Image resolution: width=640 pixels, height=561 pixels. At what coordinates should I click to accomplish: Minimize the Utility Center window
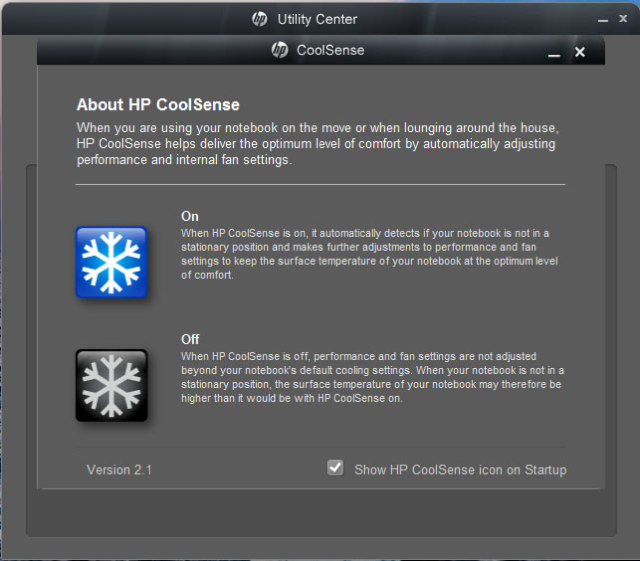coord(602,20)
